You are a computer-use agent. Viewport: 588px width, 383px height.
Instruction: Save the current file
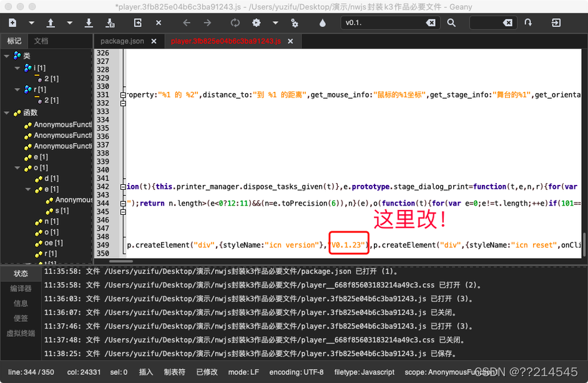[89, 23]
